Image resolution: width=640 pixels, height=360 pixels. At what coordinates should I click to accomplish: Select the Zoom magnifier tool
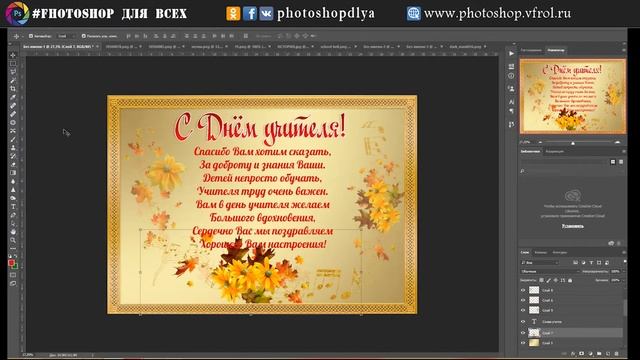(13, 240)
